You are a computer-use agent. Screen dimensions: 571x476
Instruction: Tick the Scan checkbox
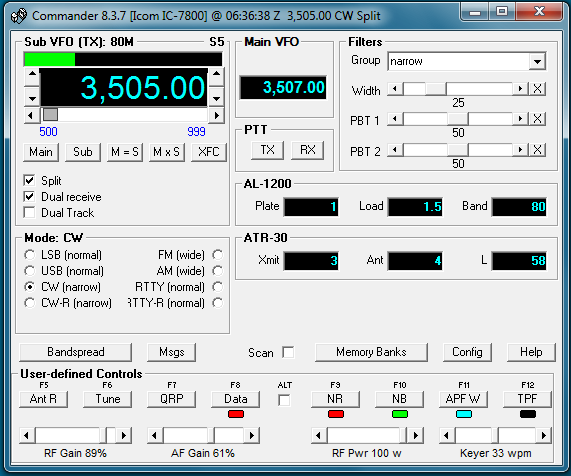pos(288,352)
